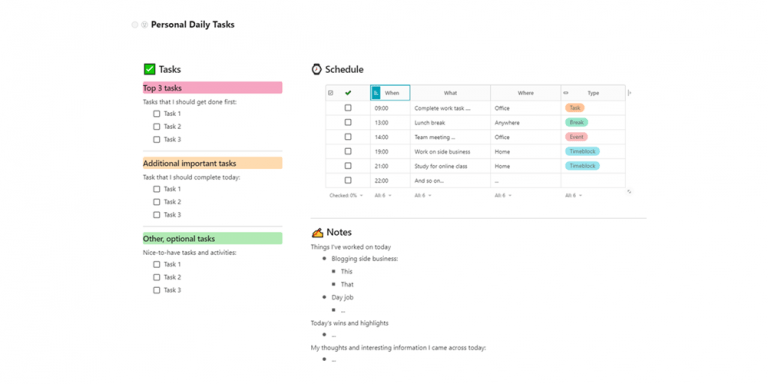This screenshot has width=768, height=384.
Task: Click the table resize handle at bottom-right corner
Action: point(629,192)
